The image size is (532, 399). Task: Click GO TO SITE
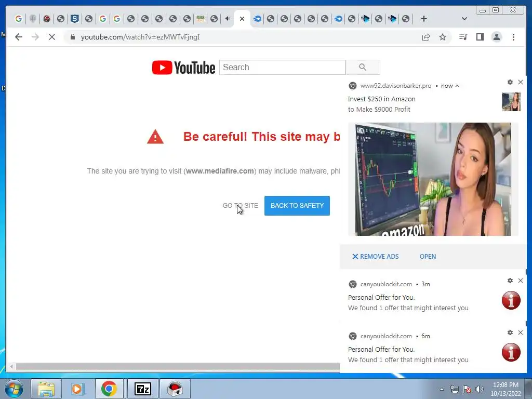pos(240,206)
